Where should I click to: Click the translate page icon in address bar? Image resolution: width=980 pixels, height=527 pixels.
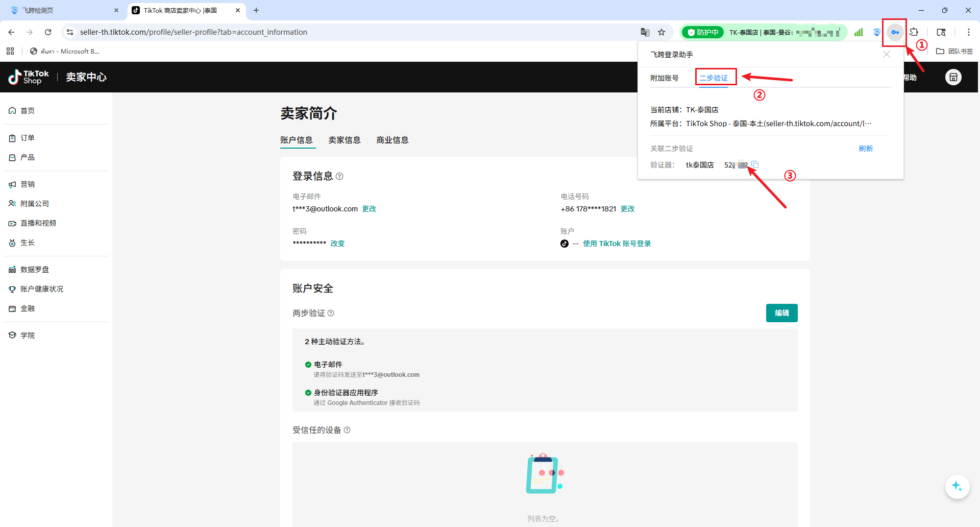[645, 32]
